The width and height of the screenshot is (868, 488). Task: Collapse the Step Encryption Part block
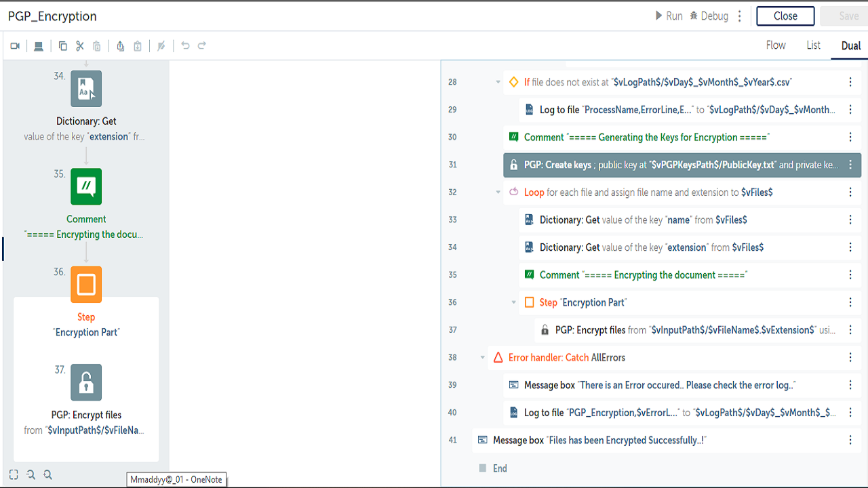(x=513, y=302)
